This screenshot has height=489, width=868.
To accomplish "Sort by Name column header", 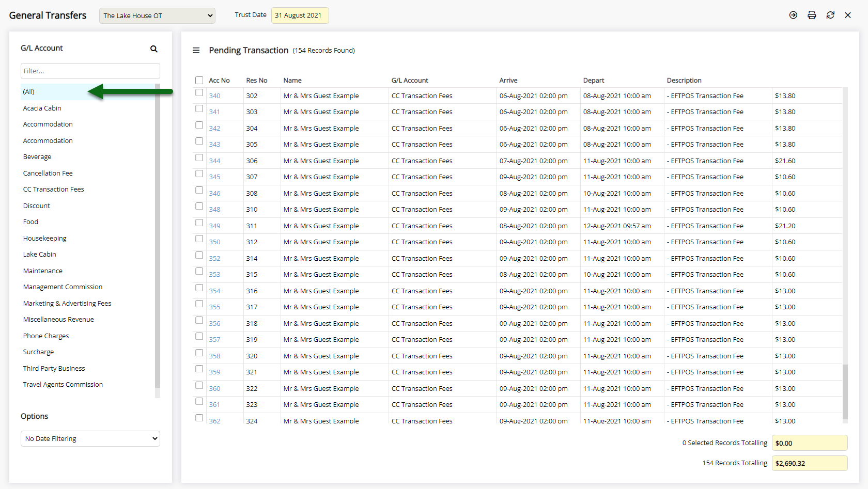I will click(292, 81).
